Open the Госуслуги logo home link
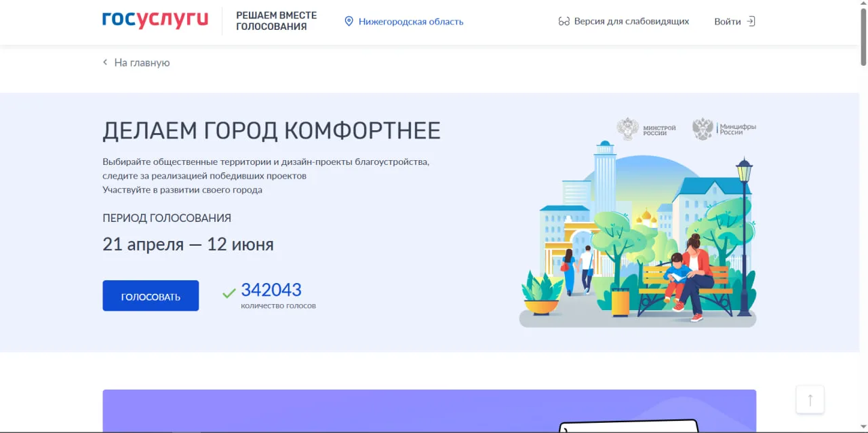Viewport: 868px width, 433px height. point(155,20)
